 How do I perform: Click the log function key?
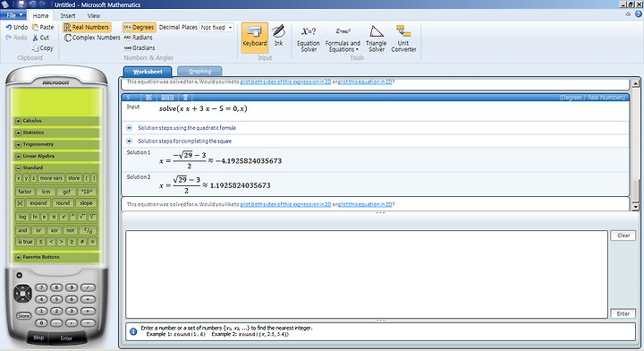tap(22, 217)
